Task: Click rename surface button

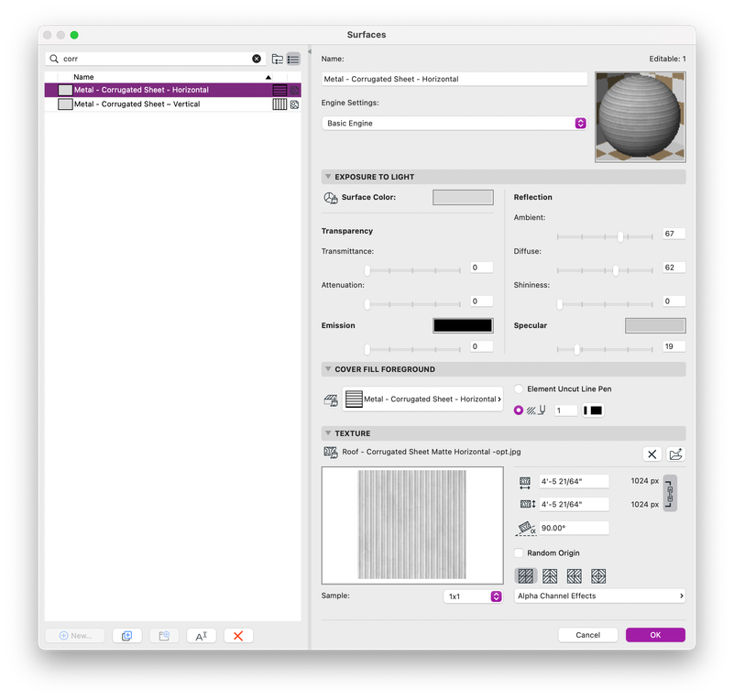Action: pos(202,636)
